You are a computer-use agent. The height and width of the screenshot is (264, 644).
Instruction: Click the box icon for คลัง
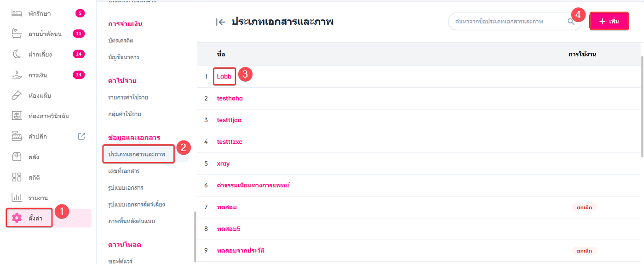pyautogui.click(x=17, y=157)
